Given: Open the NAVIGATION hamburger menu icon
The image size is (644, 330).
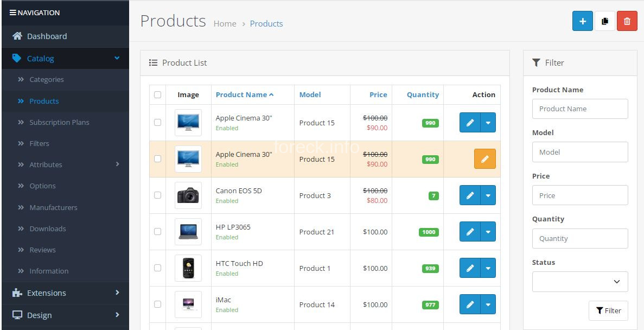Looking at the screenshot, I should 12,12.
